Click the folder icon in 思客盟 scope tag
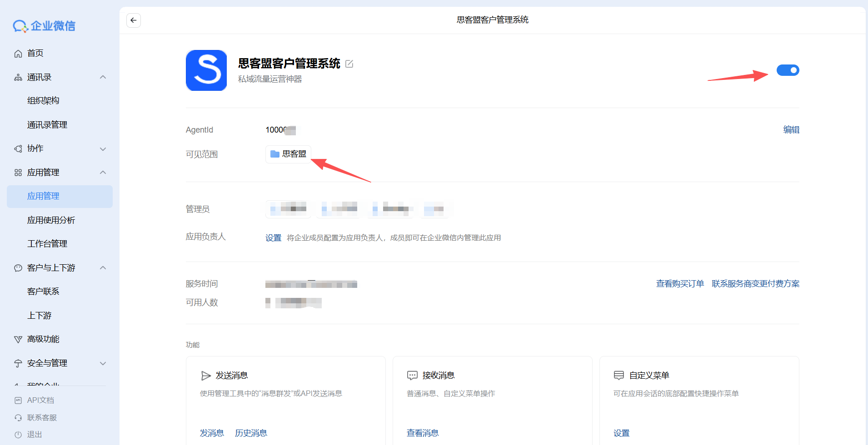This screenshot has width=868, height=445. pyautogui.click(x=274, y=154)
